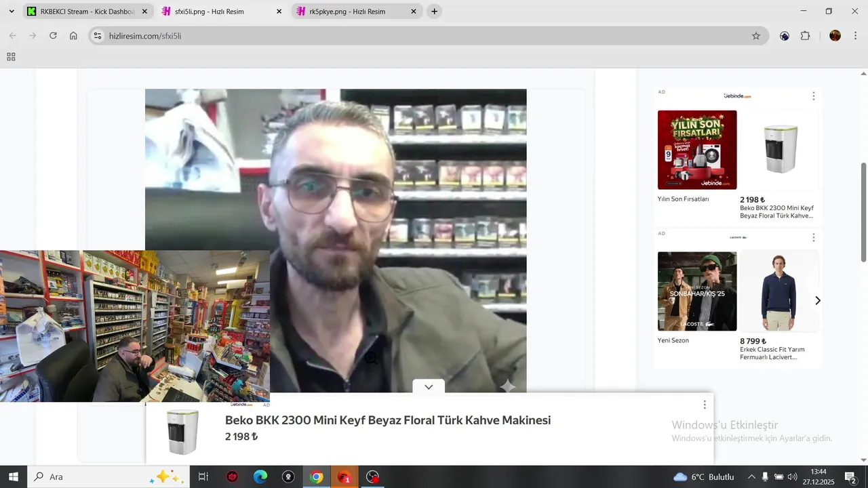Click the Windows taskbar search box 'Ara'
The width and height of the screenshot is (868, 488).
tap(108, 476)
